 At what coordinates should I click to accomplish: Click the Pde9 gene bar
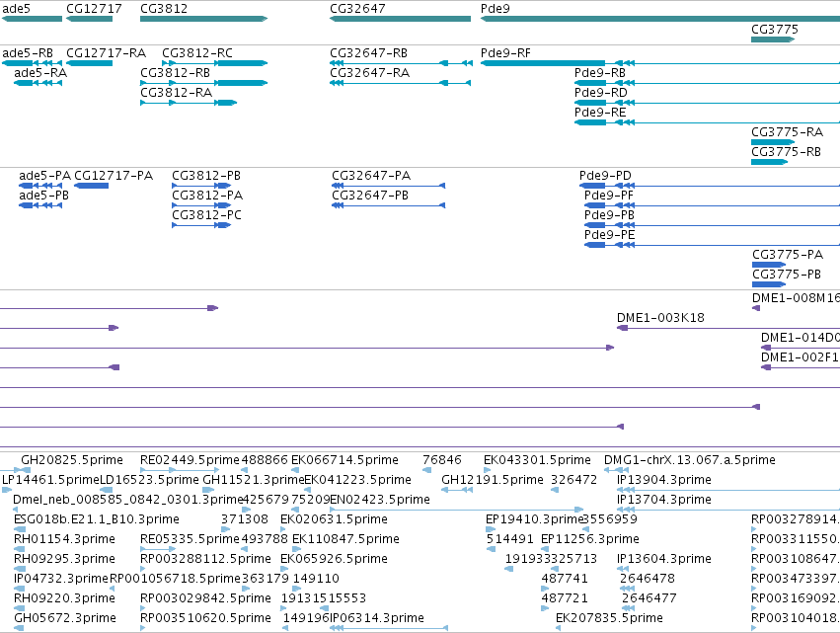(x=660, y=19)
